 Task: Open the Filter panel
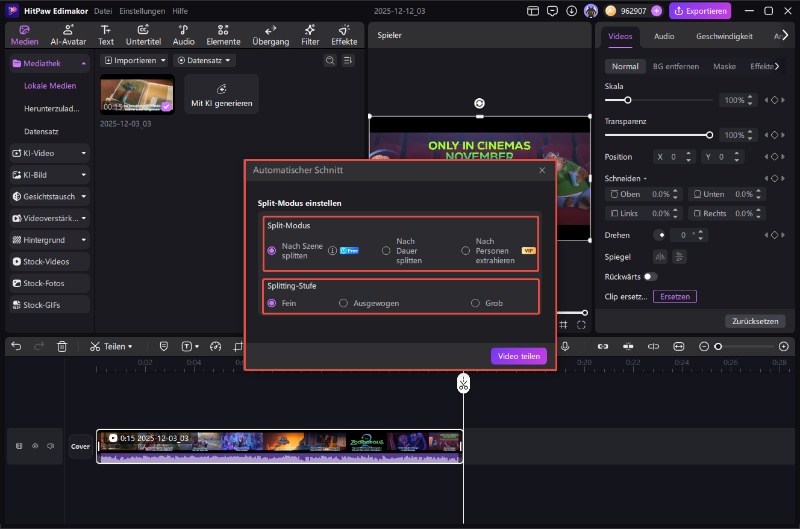click(x=310, y=35)
